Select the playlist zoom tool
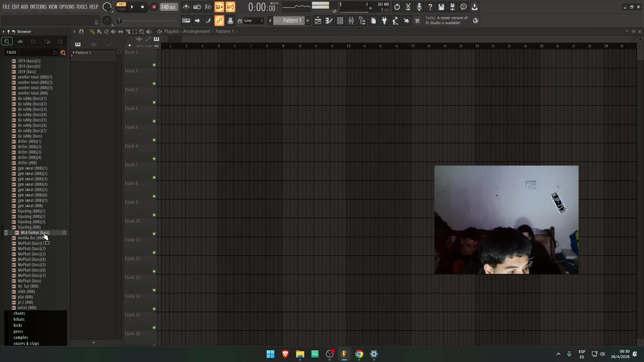The image size is (644, 362). (141, 31)
